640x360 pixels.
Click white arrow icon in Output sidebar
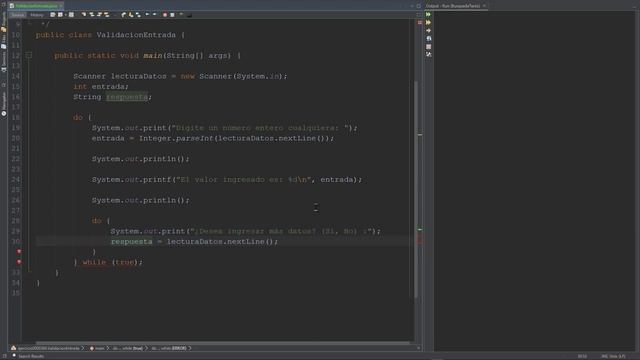(429, 31)
